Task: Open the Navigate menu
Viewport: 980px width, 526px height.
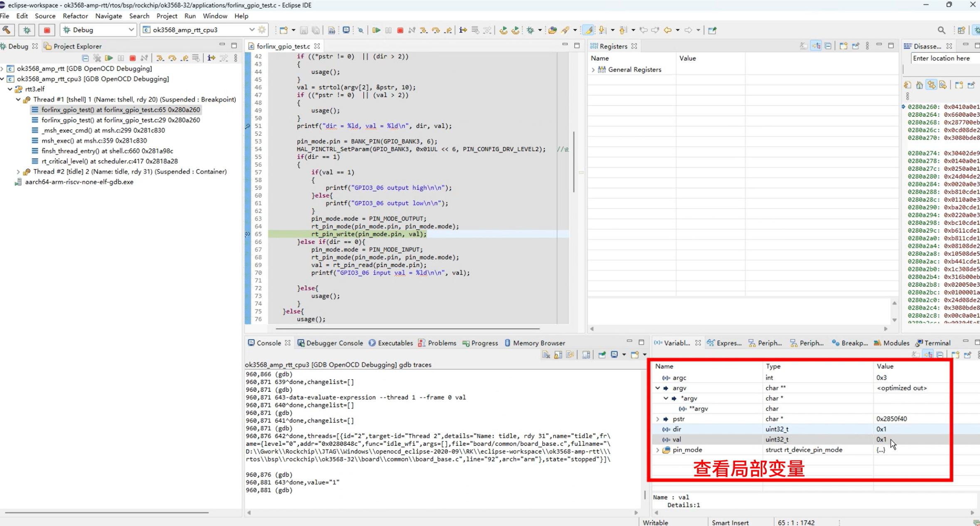Action: (108, 16)
